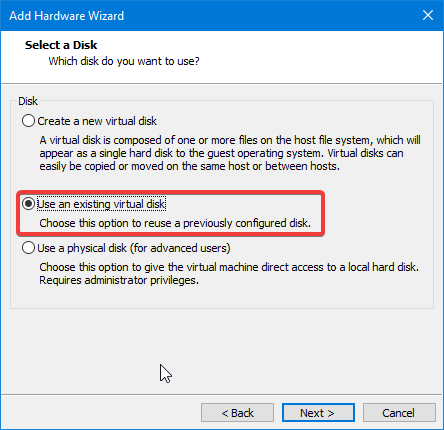Choose the Use an existing virtual disk radio button
The width and height of the screenshot is (444, 430).
click(28, 204)
